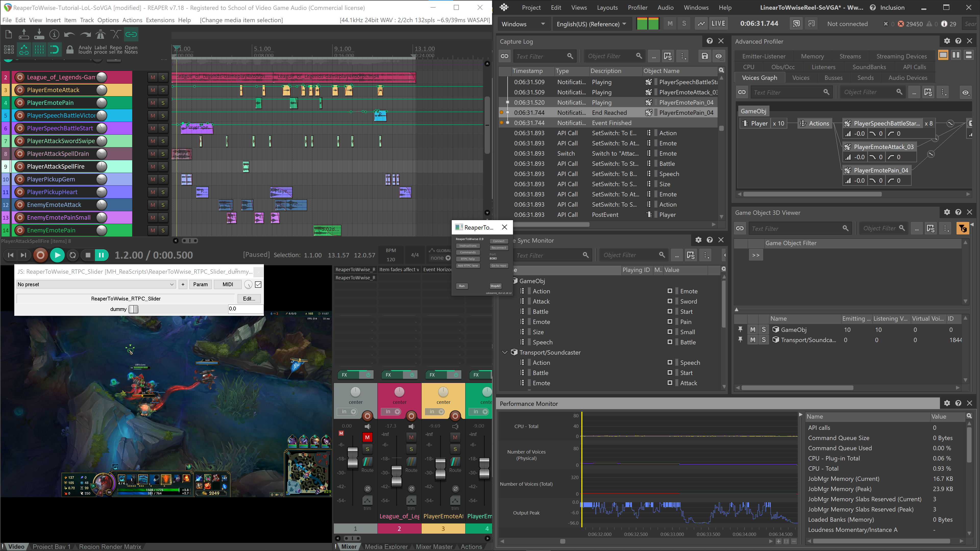
Task: Click the open project upload-arrow icon
Action: pos(23,35)
